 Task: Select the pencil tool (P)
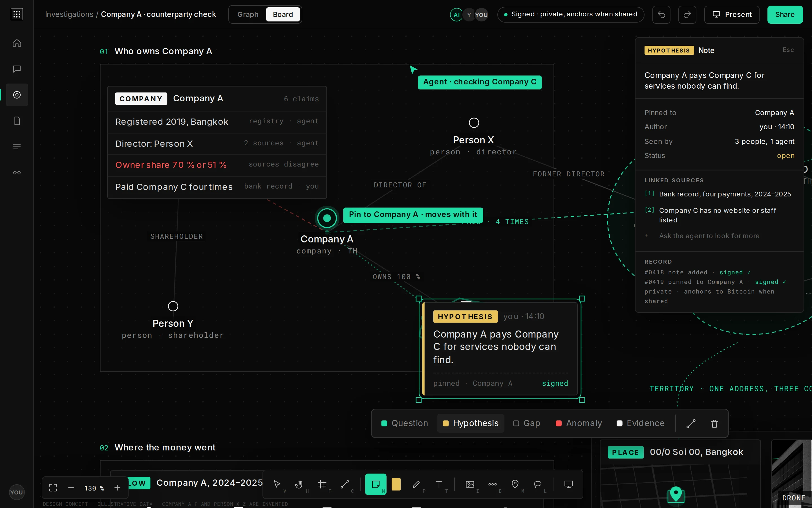click(416, 484)
